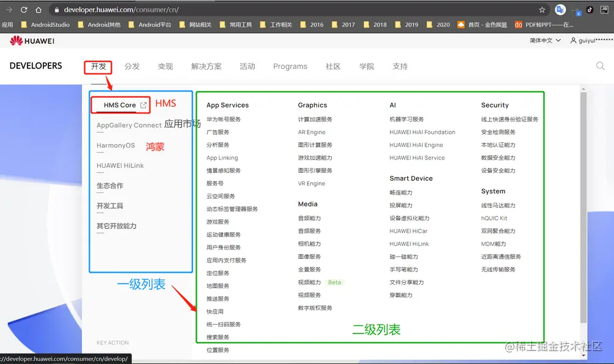
Task: Open the 2020 bookmark folder
Action: (438, 24)
